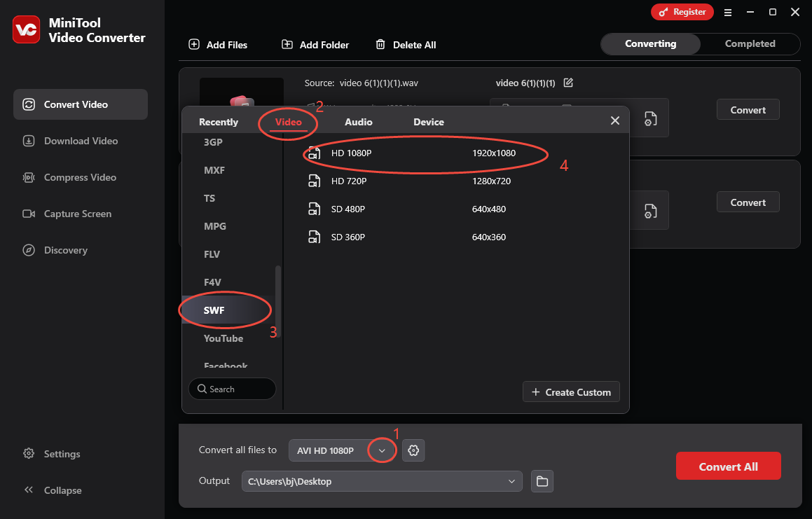
Task: Click the format Search input field
Action: pyautogui.click(x=232, y=389)
